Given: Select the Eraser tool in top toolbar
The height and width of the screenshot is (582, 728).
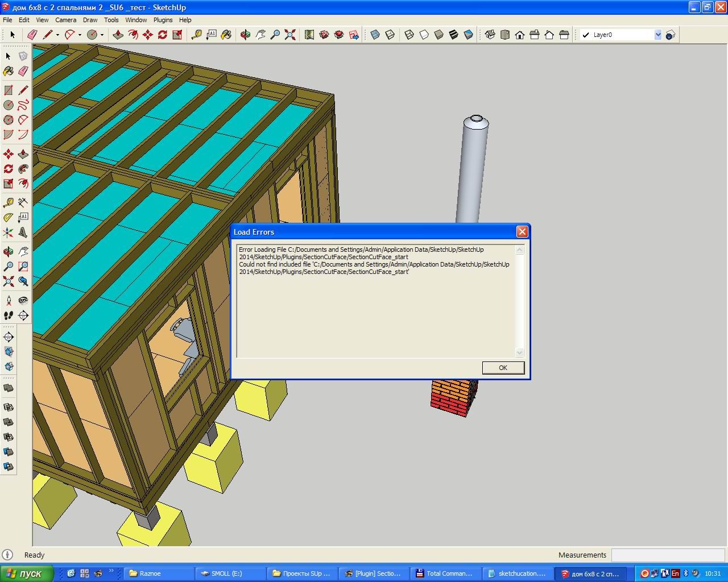Looking at the screenshot, I should coord(32,35).
